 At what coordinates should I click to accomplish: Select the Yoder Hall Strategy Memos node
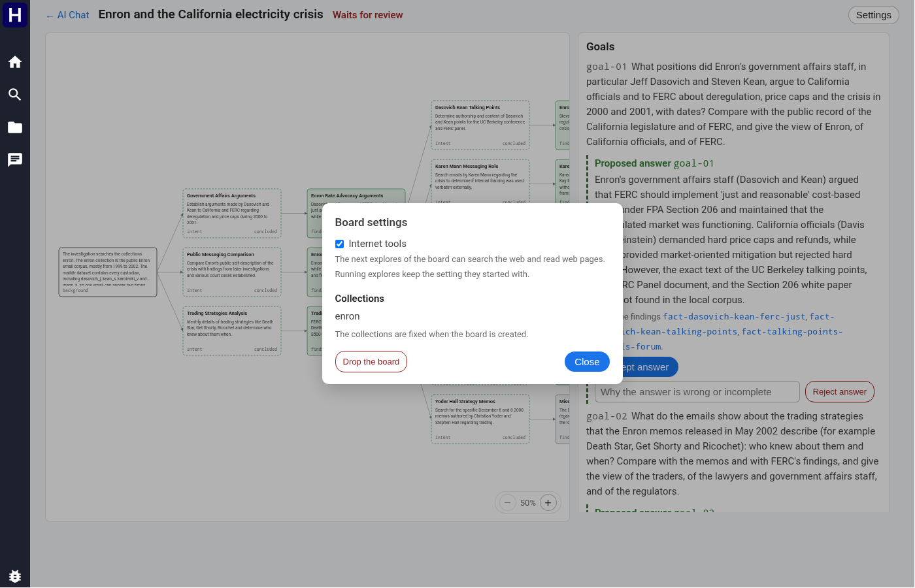click(480, 419)
